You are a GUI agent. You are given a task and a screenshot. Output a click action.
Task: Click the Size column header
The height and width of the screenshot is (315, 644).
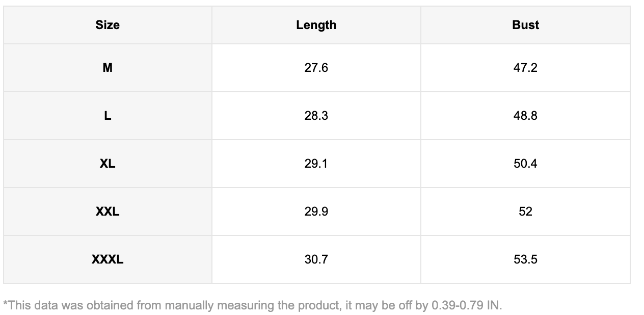coord(108,25)
